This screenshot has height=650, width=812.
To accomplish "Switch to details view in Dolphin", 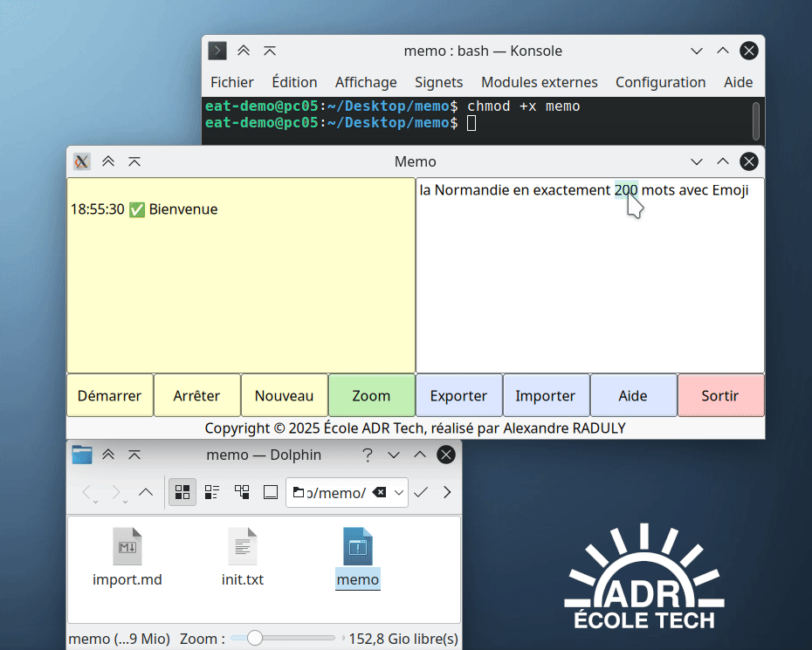I will coord(211,492).
